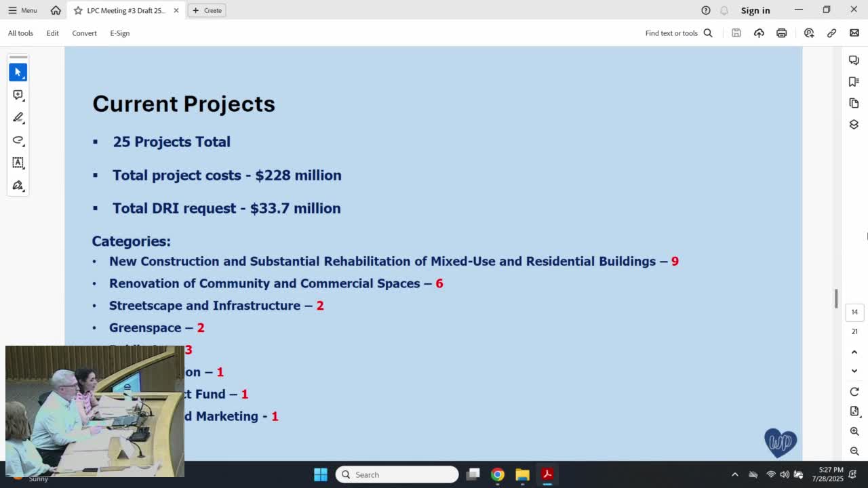This screenshot has height=488, width=868.
Task: Open the Add sticky note comment tool
Action: [18, 95]
